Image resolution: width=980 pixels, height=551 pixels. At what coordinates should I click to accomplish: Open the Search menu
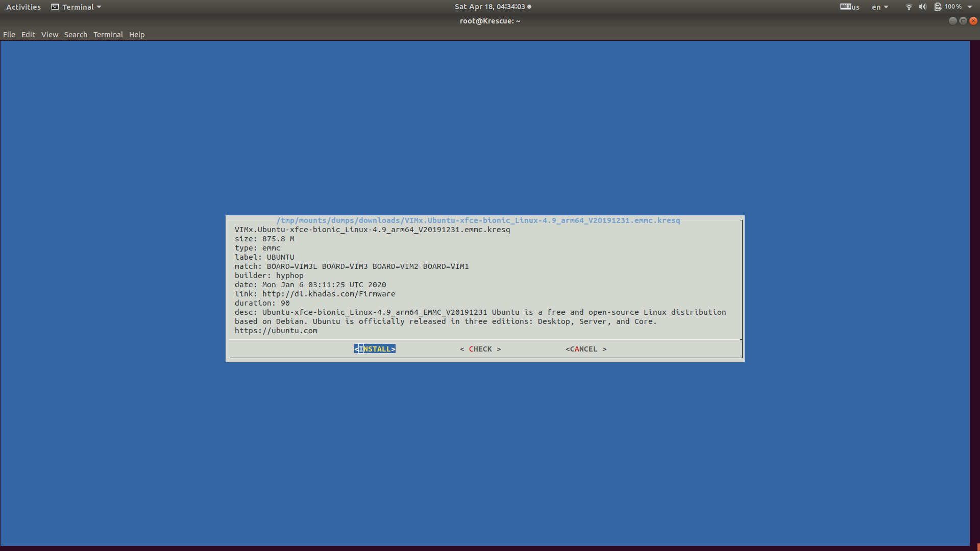click(76, 35)
